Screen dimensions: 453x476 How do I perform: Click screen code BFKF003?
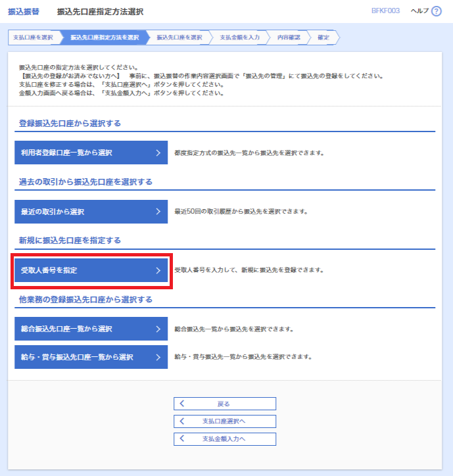385,11
